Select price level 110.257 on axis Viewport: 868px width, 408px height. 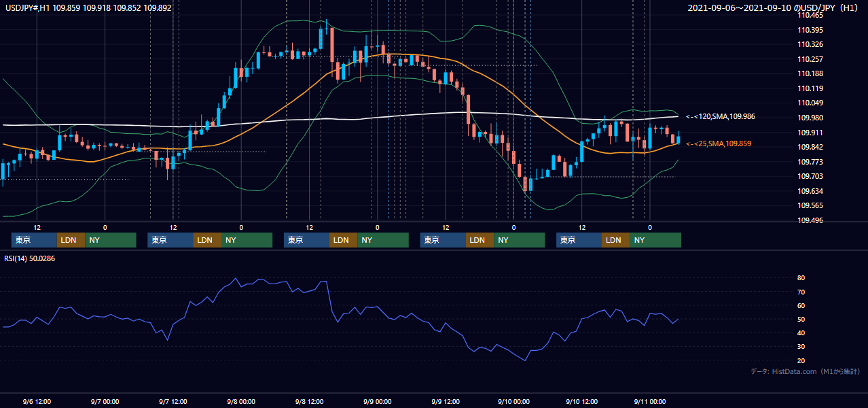810,59
